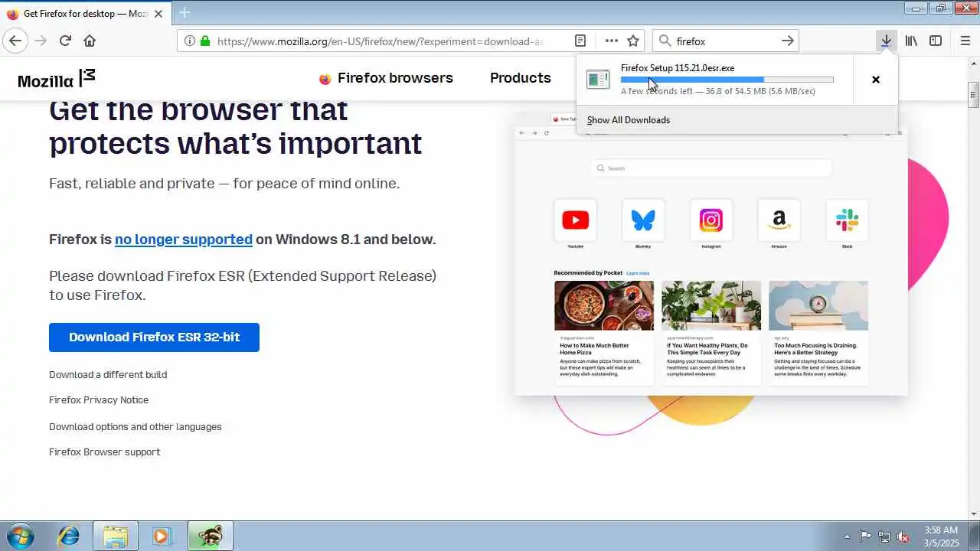Show sidebars icon in toolbar

point(936,41)
